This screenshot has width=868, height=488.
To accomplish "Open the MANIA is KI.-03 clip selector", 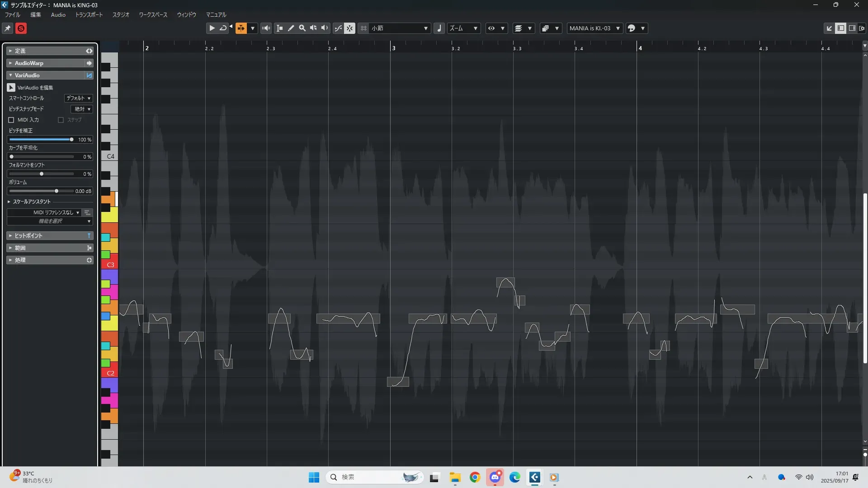I will click(594, 28).
